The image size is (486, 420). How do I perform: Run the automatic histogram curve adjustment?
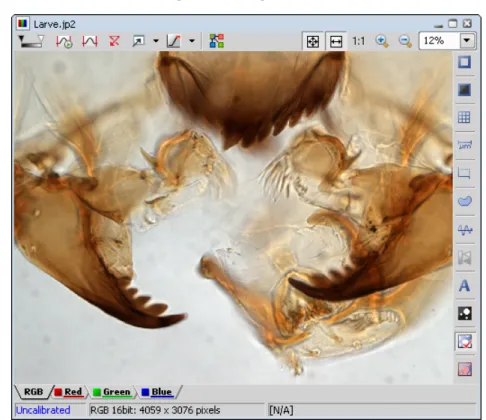64,41
